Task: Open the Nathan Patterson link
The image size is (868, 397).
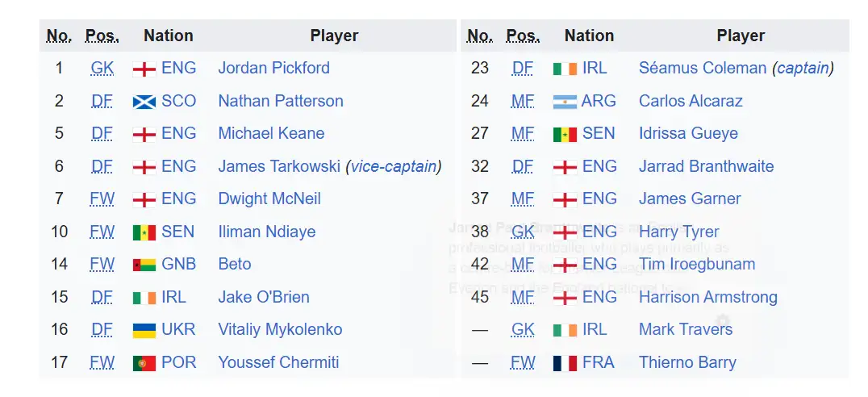Action: pos(281,101)
